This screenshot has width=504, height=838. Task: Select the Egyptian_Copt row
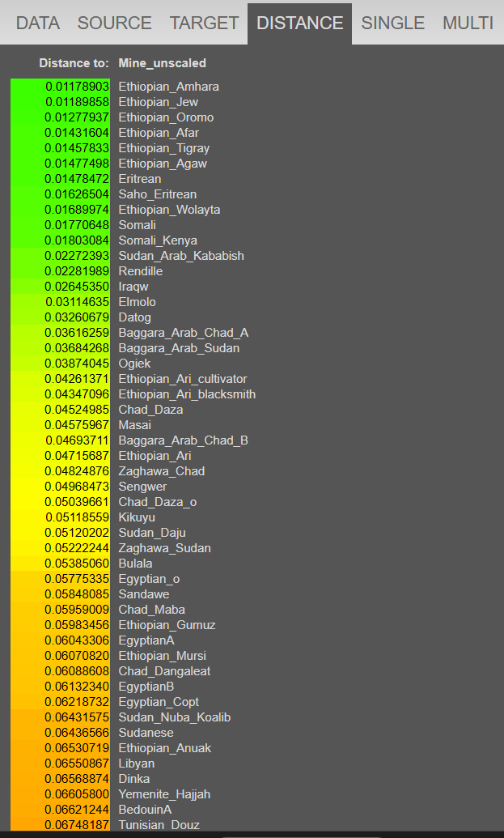click(159, 702)
